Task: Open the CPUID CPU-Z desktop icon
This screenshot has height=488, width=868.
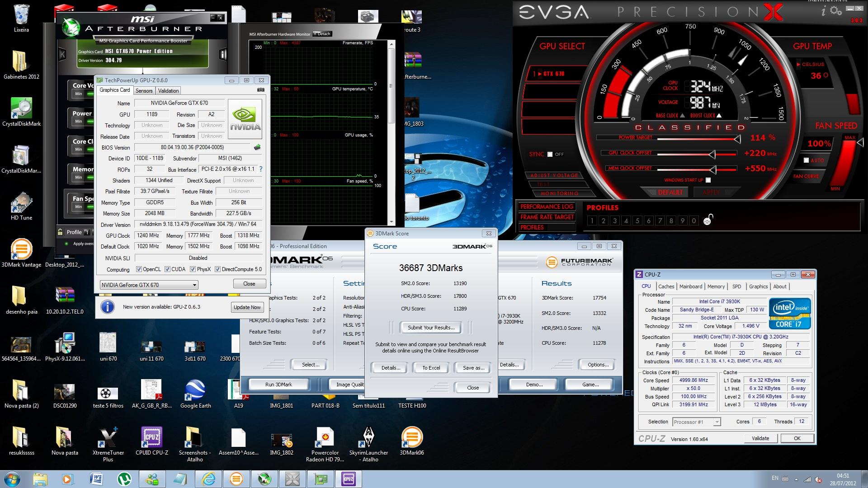Action: point(151,441)
